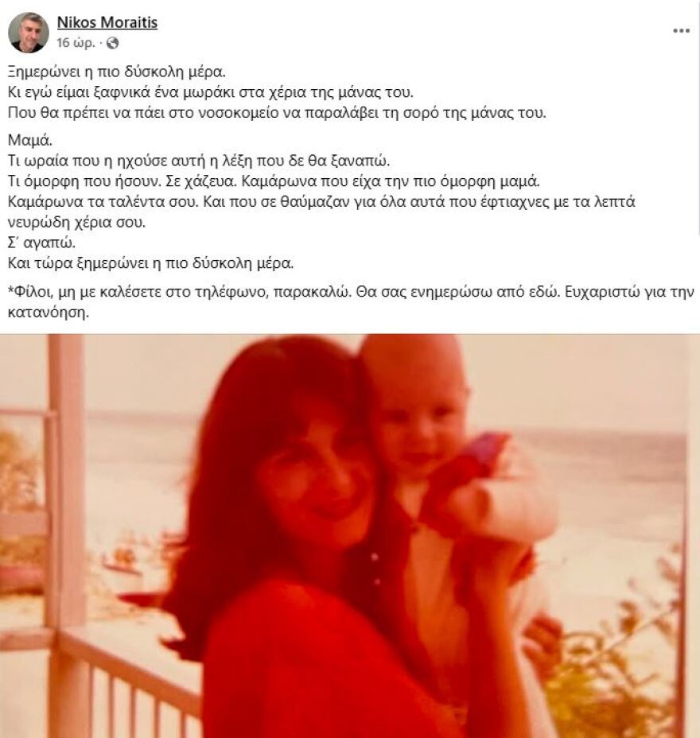
Task: Click the line beginning 'Καμάρωνα τα ταλέντα σου'
Action: coord(322,212)
